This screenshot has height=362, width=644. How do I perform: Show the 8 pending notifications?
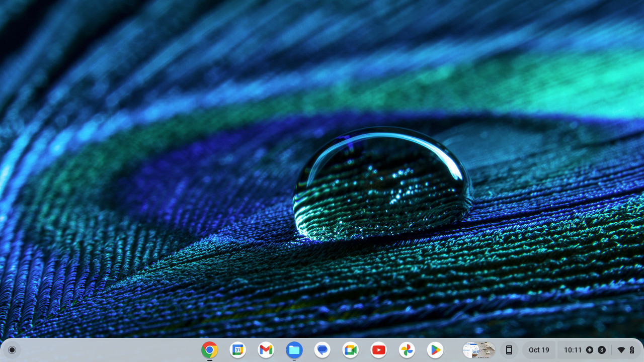pyautogui.click(x=602, y=350)
